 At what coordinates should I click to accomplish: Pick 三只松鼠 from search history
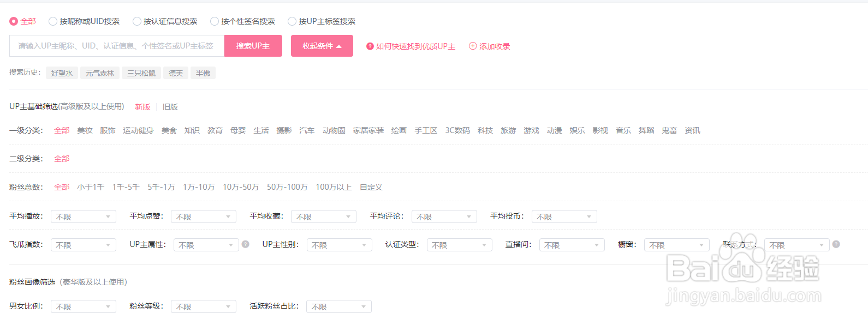click(141, 73)
